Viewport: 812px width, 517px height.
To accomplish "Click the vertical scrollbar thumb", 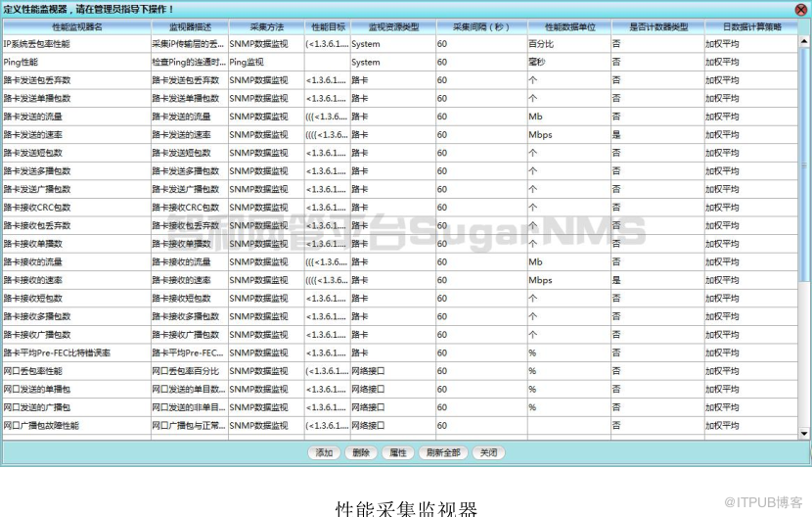I will click(x=804, y=164).
